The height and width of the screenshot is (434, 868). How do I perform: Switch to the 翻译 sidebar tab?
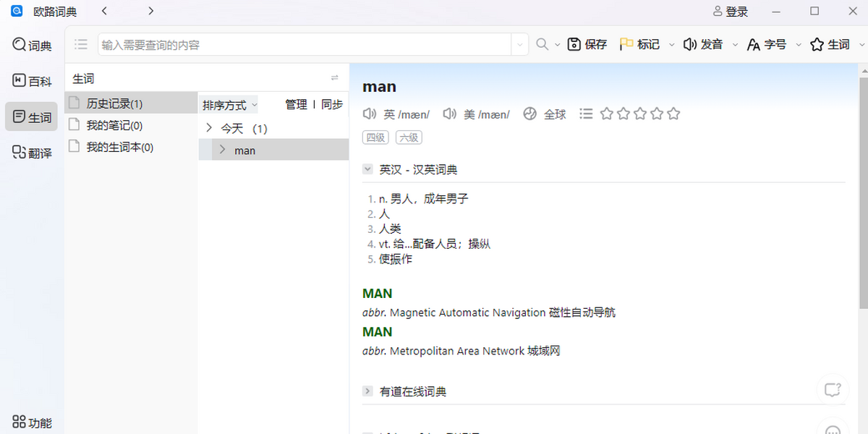[32, 153]
